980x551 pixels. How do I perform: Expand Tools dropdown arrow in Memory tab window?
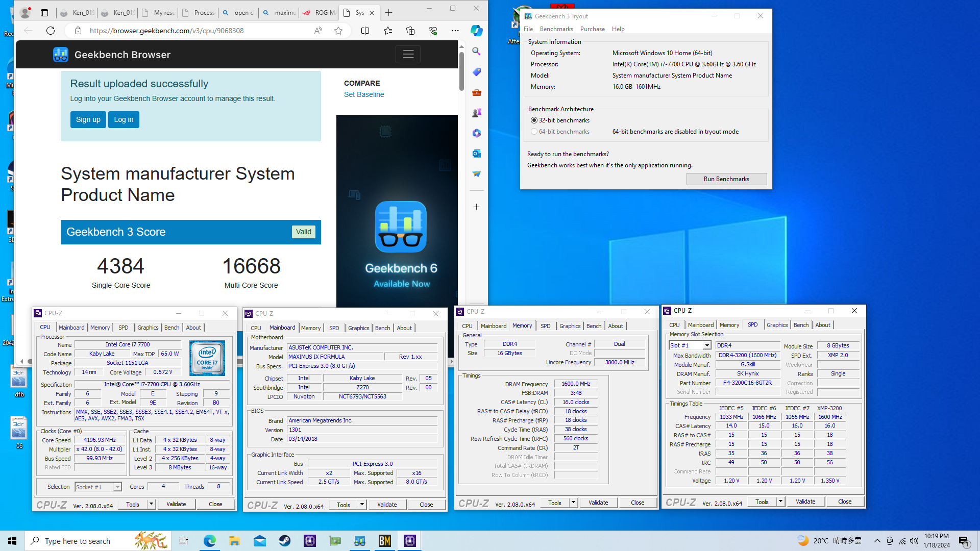coord(573,503)
